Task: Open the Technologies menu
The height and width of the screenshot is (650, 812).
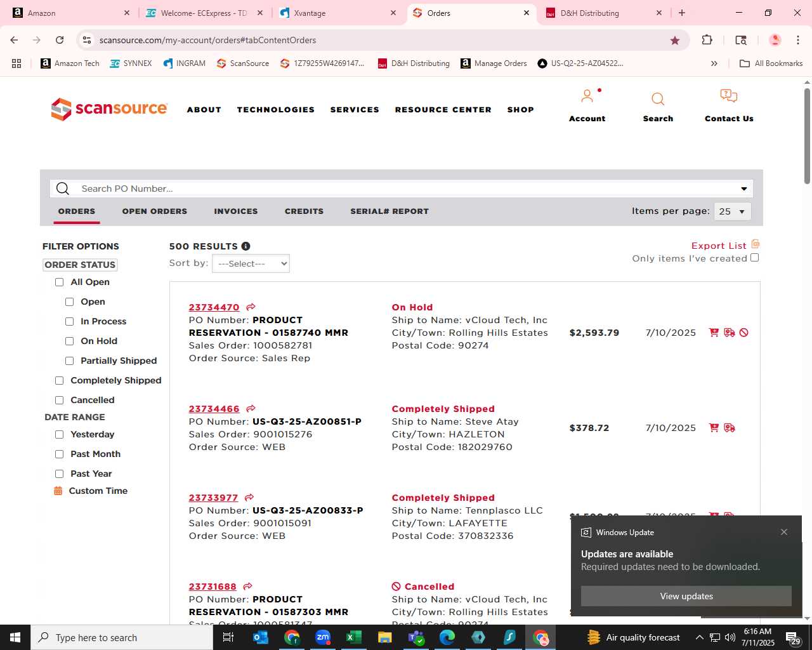Action: pos(276,110)
